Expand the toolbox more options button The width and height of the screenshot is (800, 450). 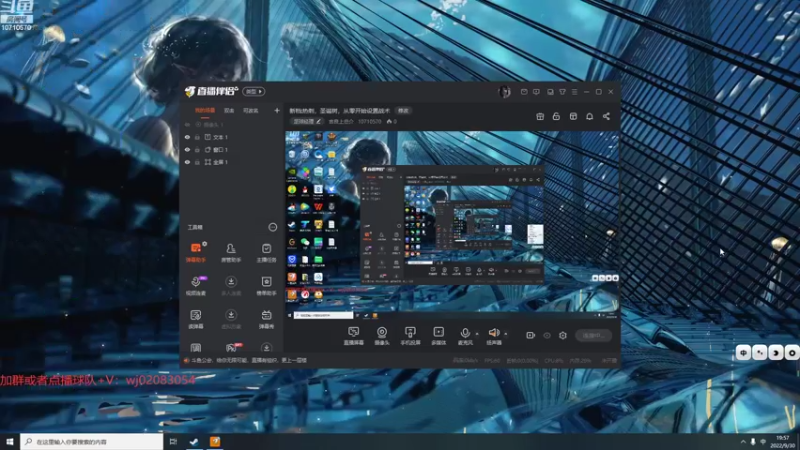[273, 227]
